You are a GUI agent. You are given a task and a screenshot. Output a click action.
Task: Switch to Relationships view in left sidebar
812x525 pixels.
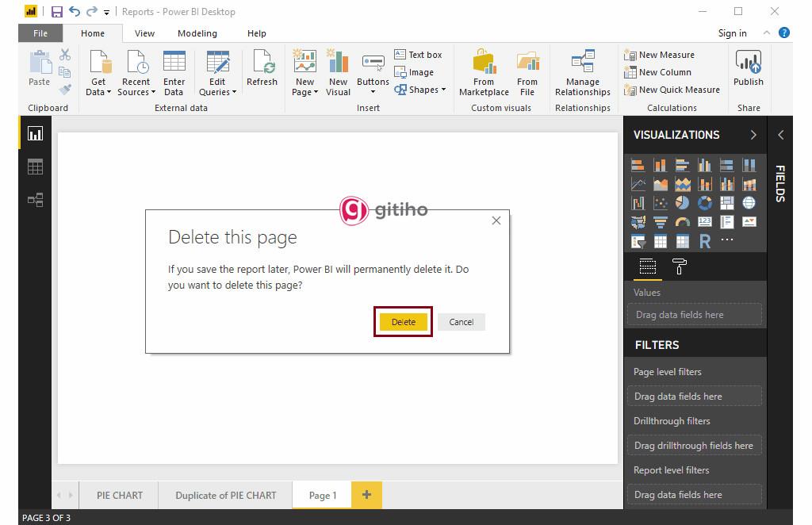pos(35,200)
